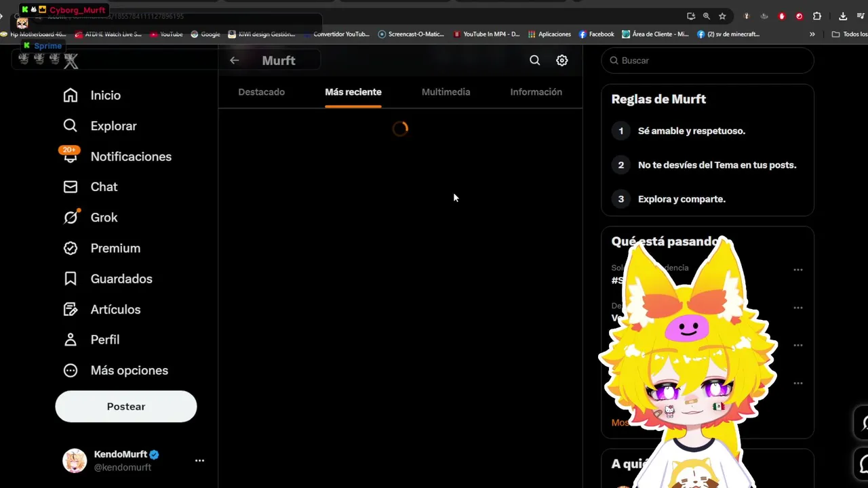Open Grok from the sidebar
Viewport: 868px width, 488px height.
click(90, 218)
